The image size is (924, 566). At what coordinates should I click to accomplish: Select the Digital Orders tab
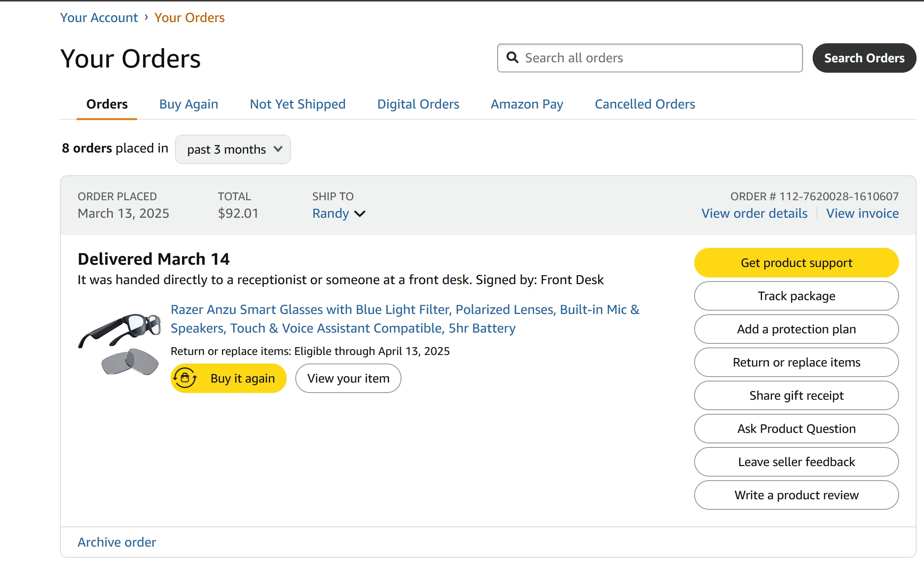pos(418,104)
